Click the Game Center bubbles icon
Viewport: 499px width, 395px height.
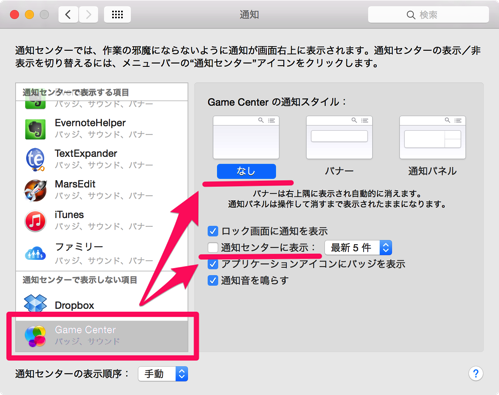coord(35,336)
